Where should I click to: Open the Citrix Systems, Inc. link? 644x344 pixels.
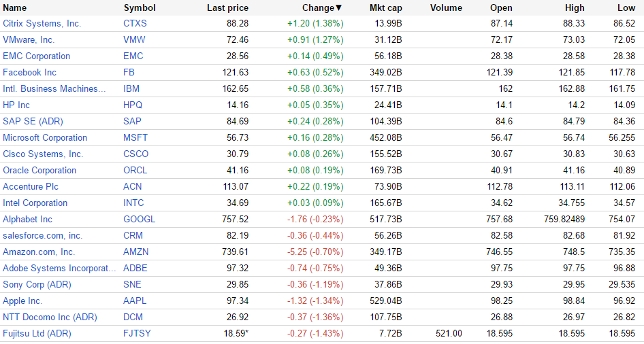[42, 24]
